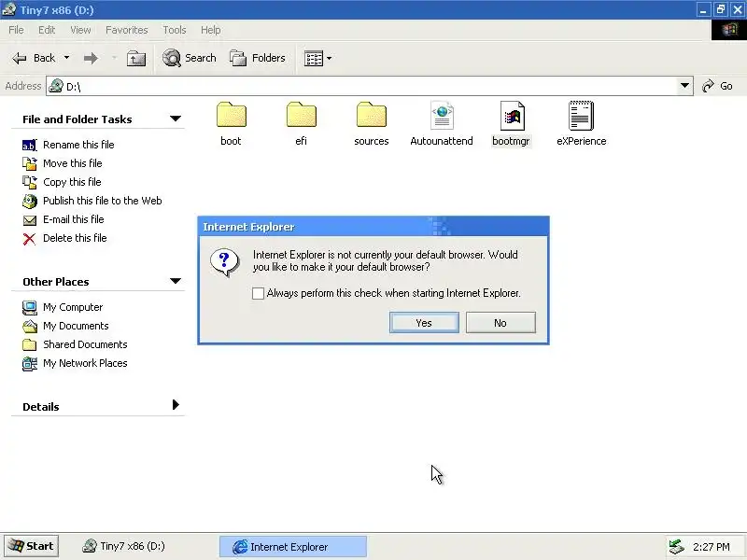Viewport: 747px width, 560px height.
Task: Check Always perform this check checkbox
Action: coord(258,293)
